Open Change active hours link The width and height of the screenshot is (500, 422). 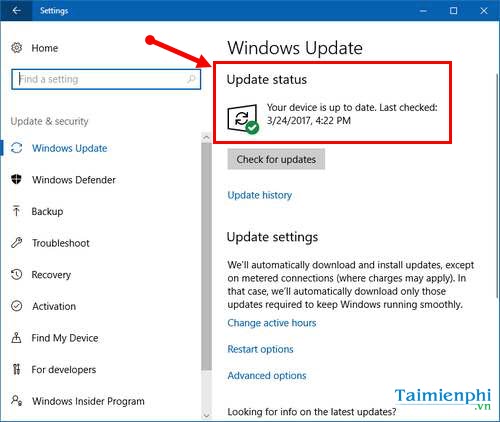click(x=272, y=323)
